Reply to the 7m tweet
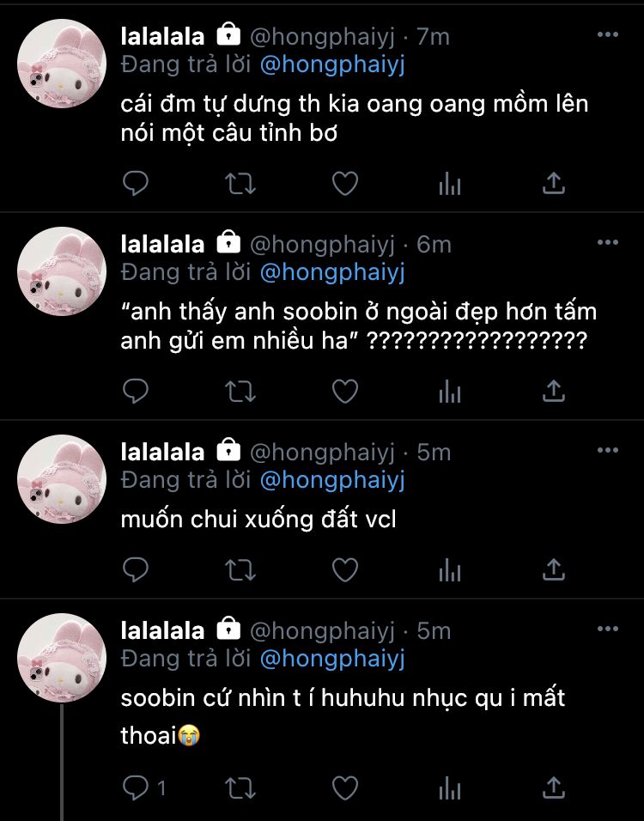644x821 pixels. coord(136,183)
